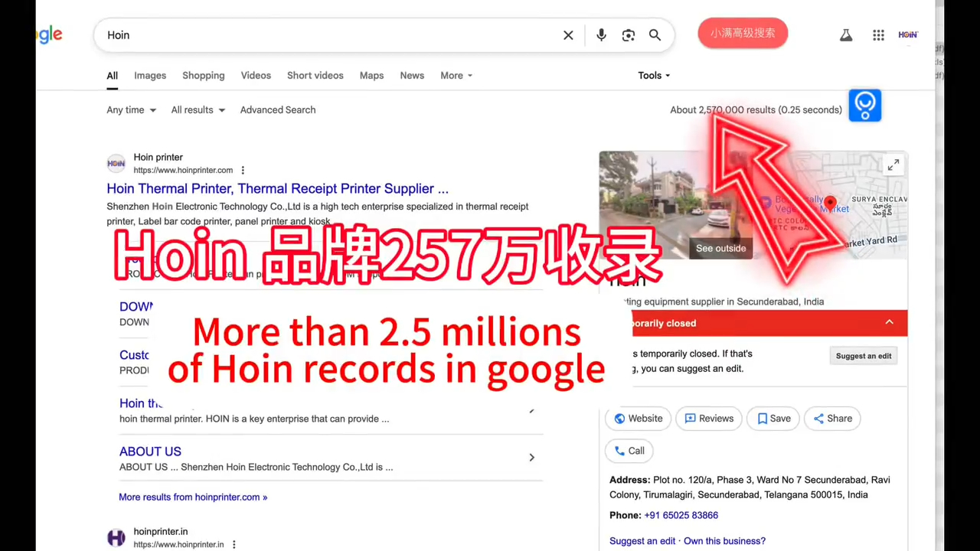The width and height of the screenshot is (980, 551).
Task: Click the Hoin search input field
Action: 329,35
